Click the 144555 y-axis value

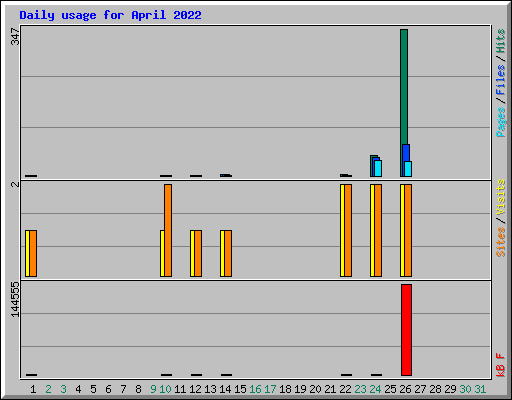click(15, 300)
